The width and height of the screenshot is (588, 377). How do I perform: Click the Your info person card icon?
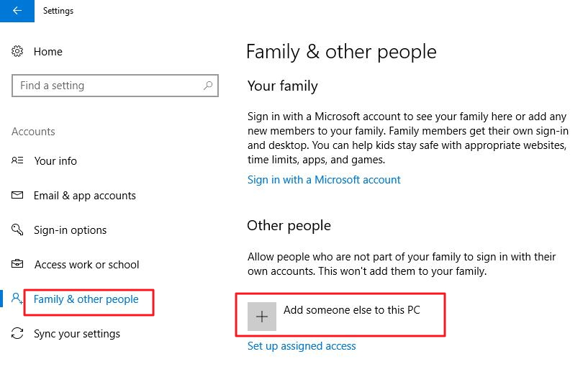[x=18, y=161]
